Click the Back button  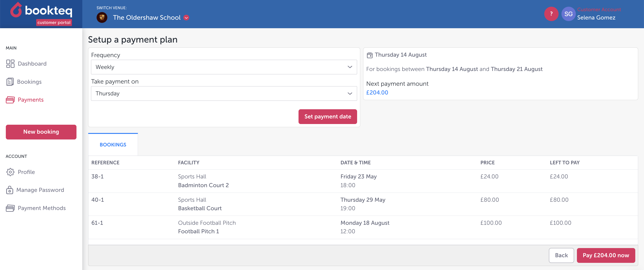coord(561,255)
